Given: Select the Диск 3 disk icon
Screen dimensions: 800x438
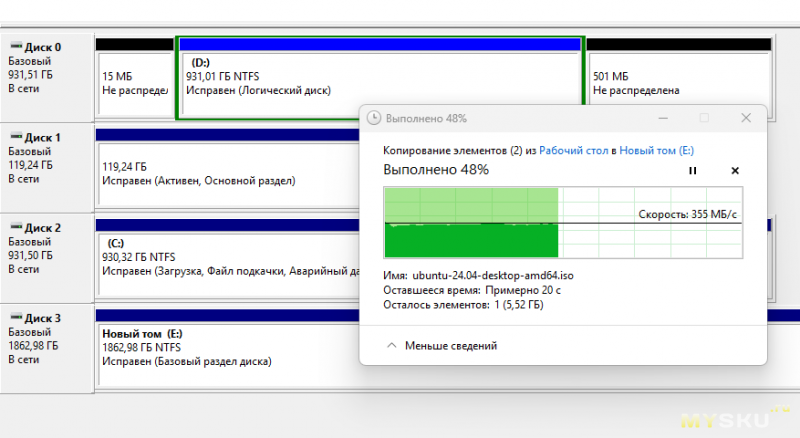Looking at the screenshot, I should coord(15,318).
